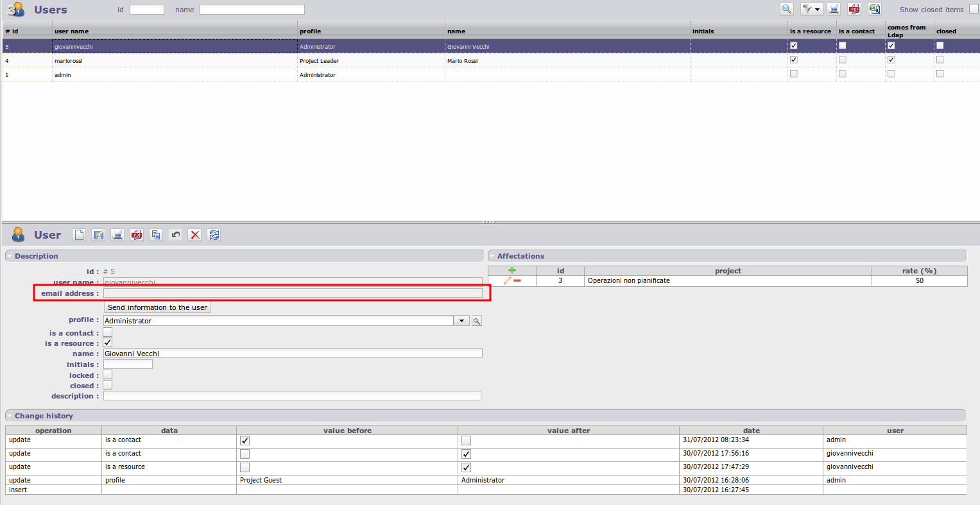Open the filter funnel dropdown
This screenshot has height=505, width=980.
coord(812,9)
